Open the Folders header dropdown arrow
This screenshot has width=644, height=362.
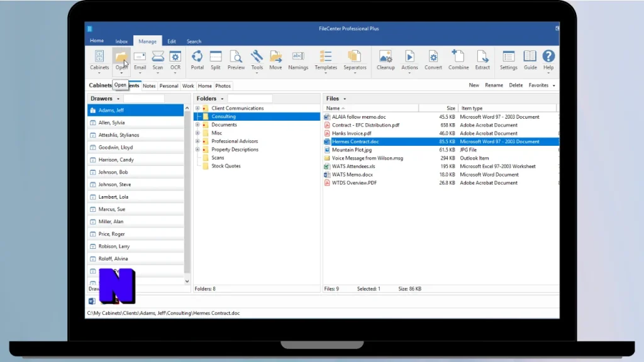click(x=222, y=99)
